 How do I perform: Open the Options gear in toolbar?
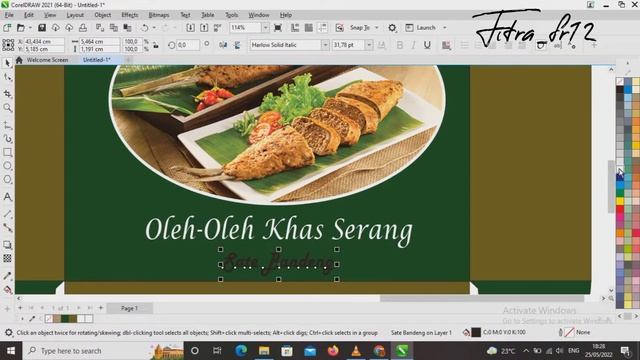392,28
